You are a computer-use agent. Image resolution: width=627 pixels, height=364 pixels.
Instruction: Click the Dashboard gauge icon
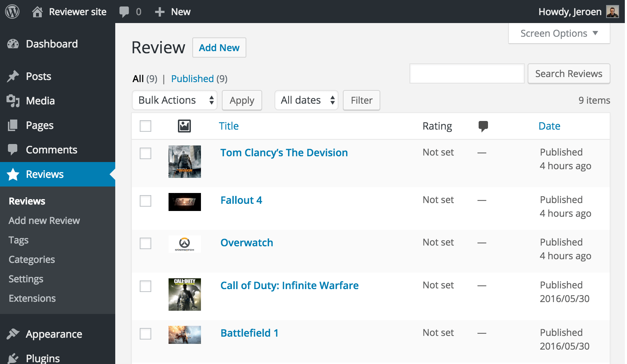coord(13,44)
